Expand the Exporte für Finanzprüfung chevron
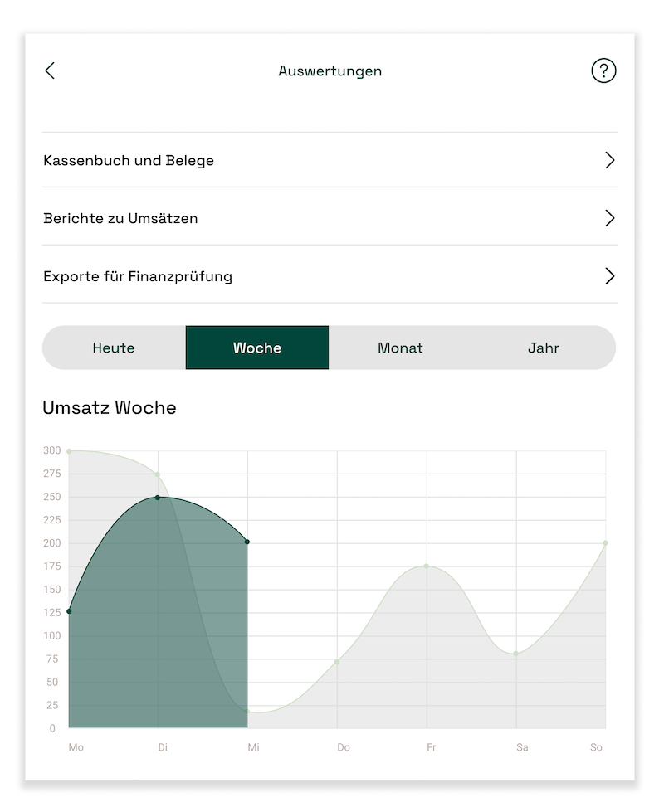This screenshot has width=664, height=812. click(x=609, y=276)
